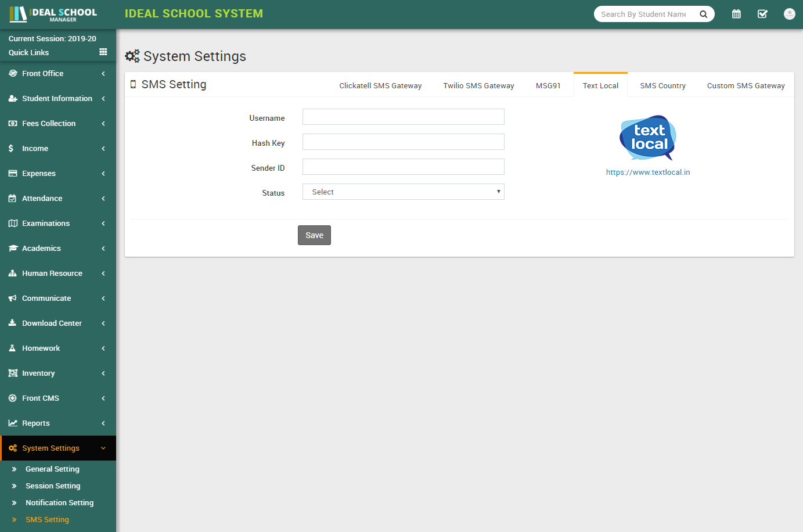
Task: Select the Text Local tab
Action: click(600, 85)
